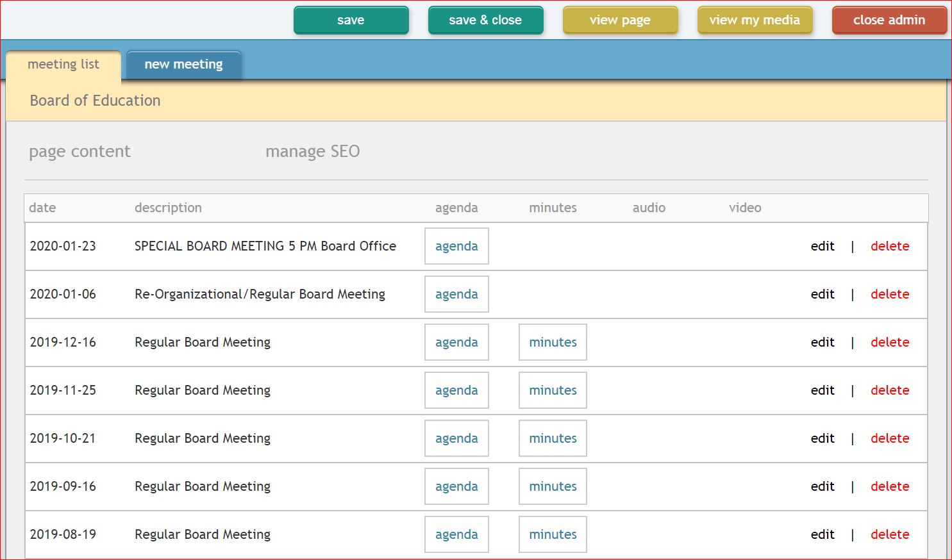View minutes for 2019-10-21 meeting
The width and height of the screenshot is (952, 560).
point(553,438)
